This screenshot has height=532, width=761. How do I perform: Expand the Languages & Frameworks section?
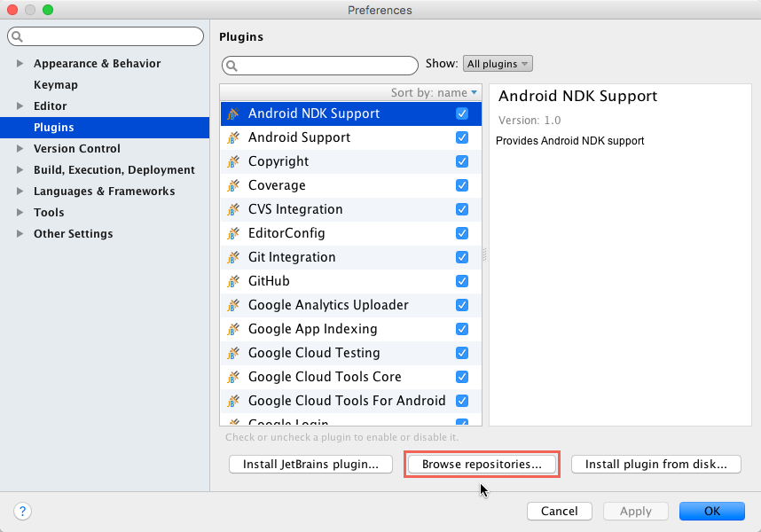20,191
